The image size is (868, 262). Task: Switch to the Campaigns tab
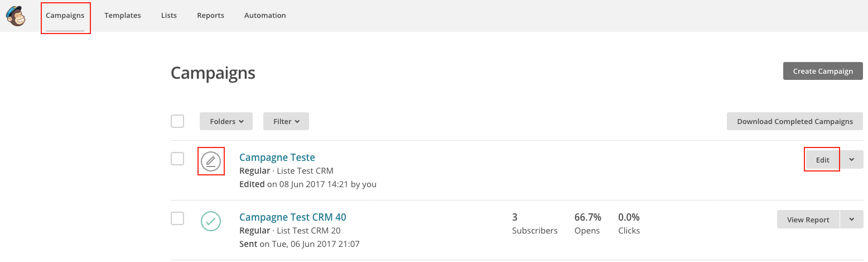pos(65,16)
